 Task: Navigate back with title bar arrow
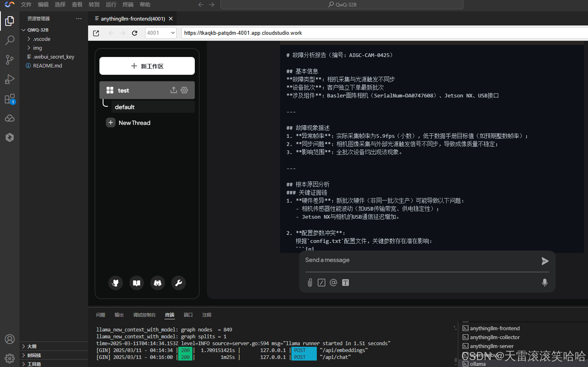click(x=201, y=4)
